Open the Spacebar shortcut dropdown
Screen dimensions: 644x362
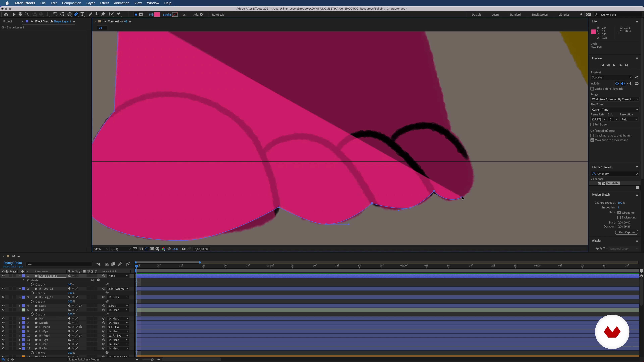[x=611, y=77]
